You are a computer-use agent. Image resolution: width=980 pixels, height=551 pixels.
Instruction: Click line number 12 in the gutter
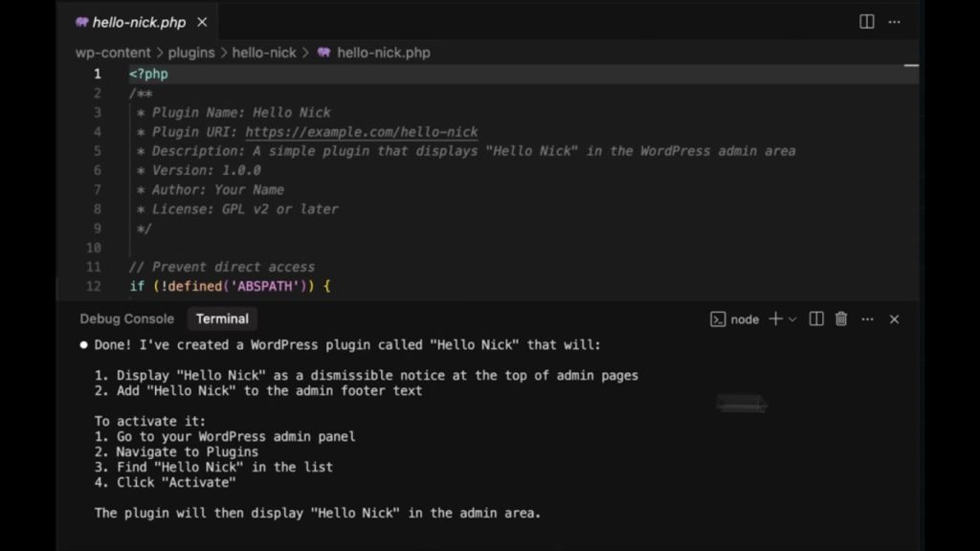[94, 286]
